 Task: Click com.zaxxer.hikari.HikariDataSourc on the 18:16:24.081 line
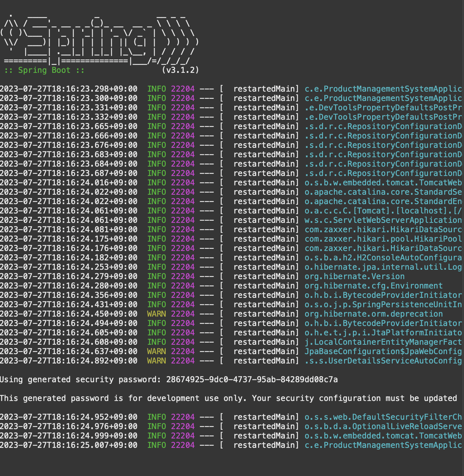click(383, 229)
